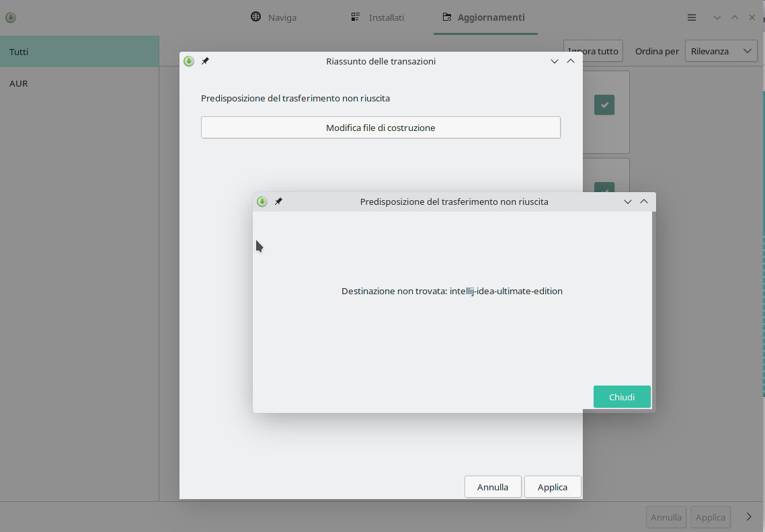Close the error dialog with Chiudi
The width and height of the screenshot is (765, 532).
pyautogui.click(x=622, y=397)
